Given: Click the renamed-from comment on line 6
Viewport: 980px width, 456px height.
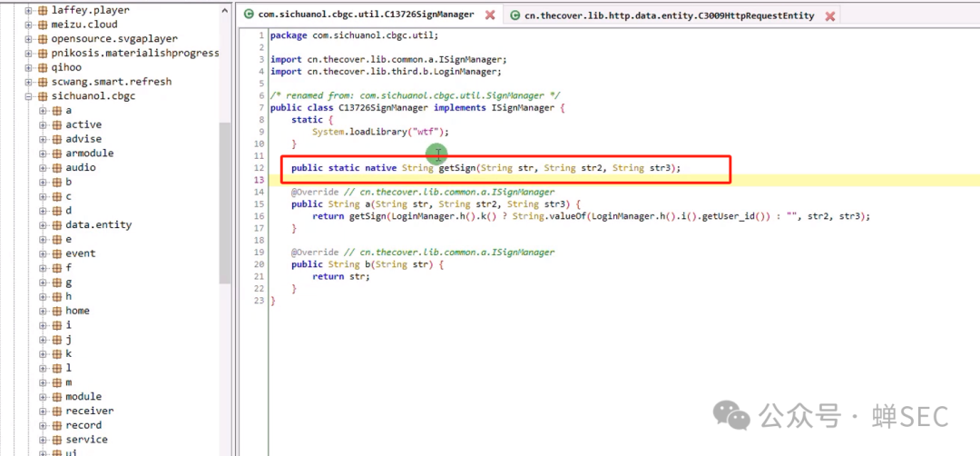Looking at the screenshot, I should click(415, 95).
